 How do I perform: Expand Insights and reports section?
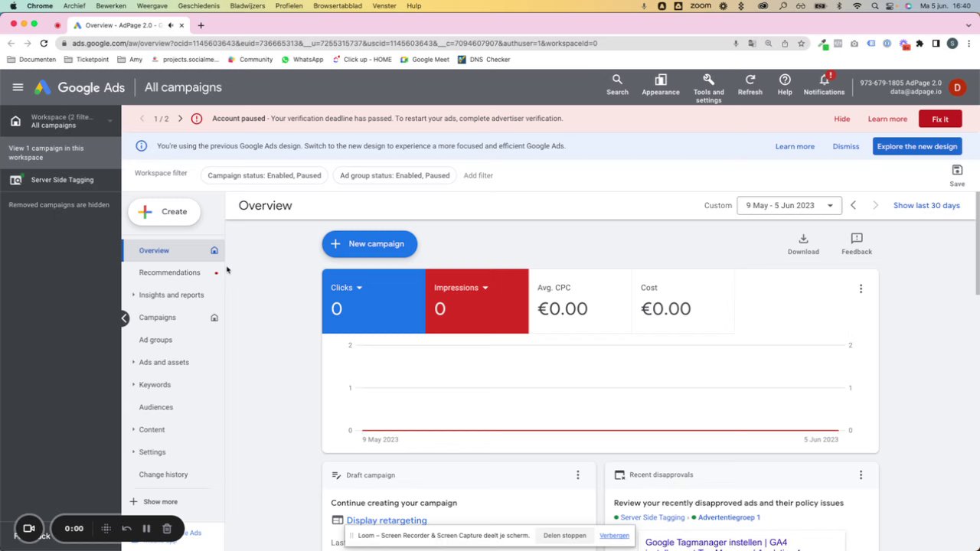click(133, 295)
